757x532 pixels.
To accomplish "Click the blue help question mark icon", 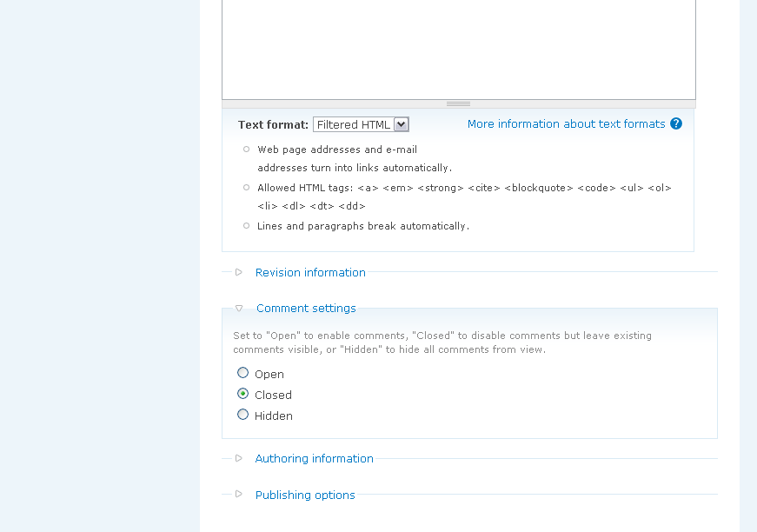I will [x=676, y=124].
